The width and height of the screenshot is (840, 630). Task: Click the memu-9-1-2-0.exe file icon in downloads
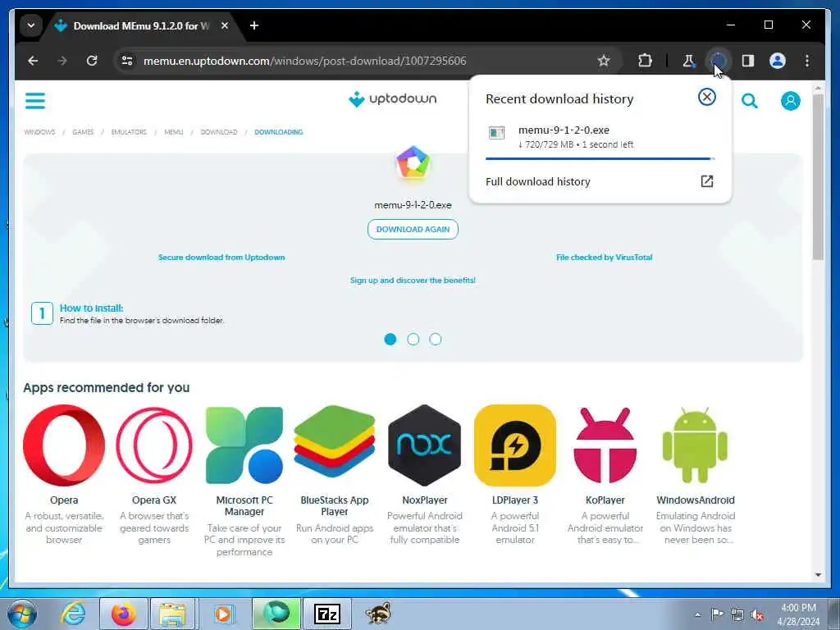[496, 133]
